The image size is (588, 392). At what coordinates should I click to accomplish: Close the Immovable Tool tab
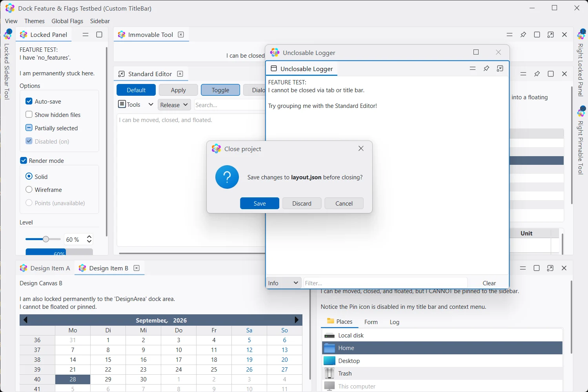(x=181, y=35)
